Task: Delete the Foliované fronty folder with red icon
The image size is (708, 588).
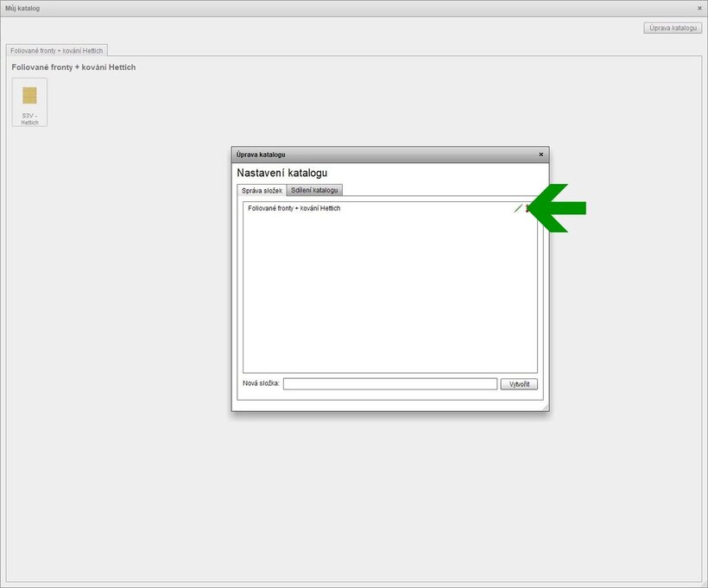Action: tap(528, 208)
